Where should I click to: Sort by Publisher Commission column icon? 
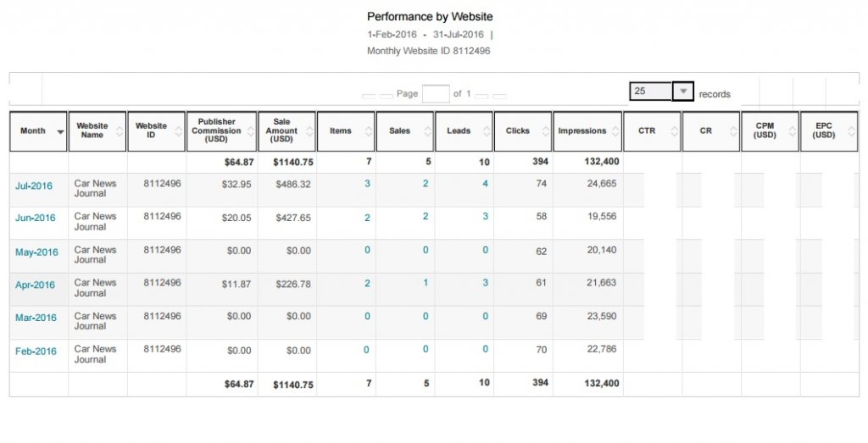pos(250,131)
